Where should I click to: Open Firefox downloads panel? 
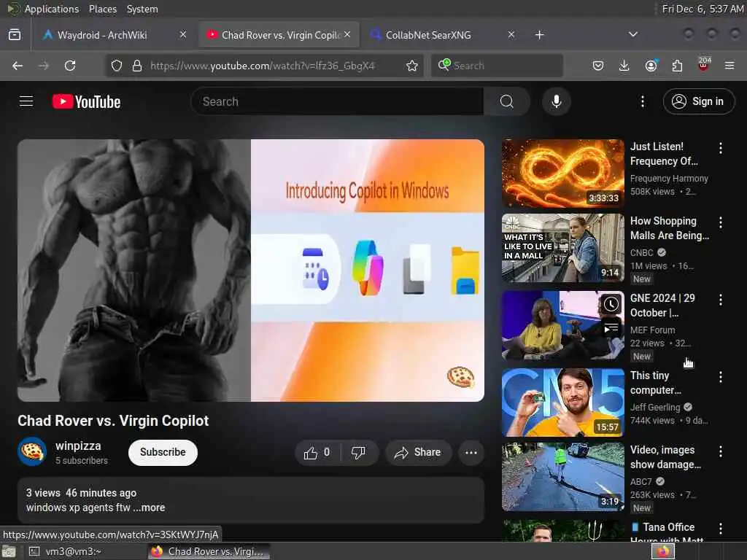[624, 66]
